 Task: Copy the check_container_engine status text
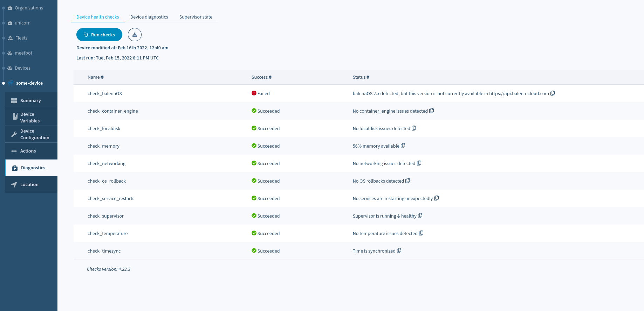click(x=432, y=111)
